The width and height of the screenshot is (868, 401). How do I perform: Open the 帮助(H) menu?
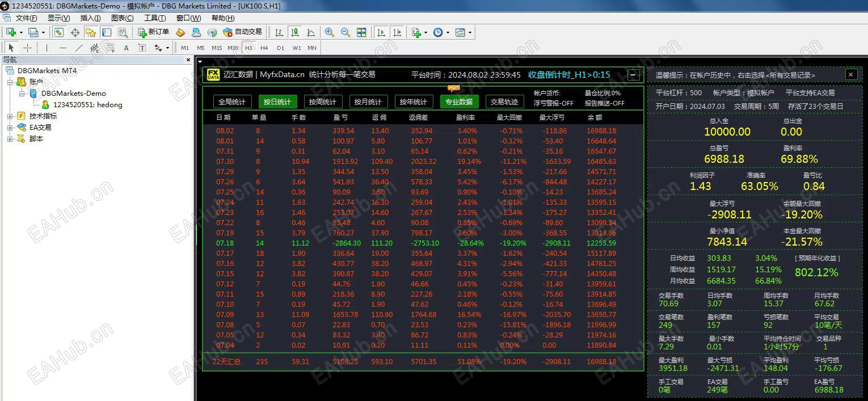pyautogui.click(x=222, y=18)
